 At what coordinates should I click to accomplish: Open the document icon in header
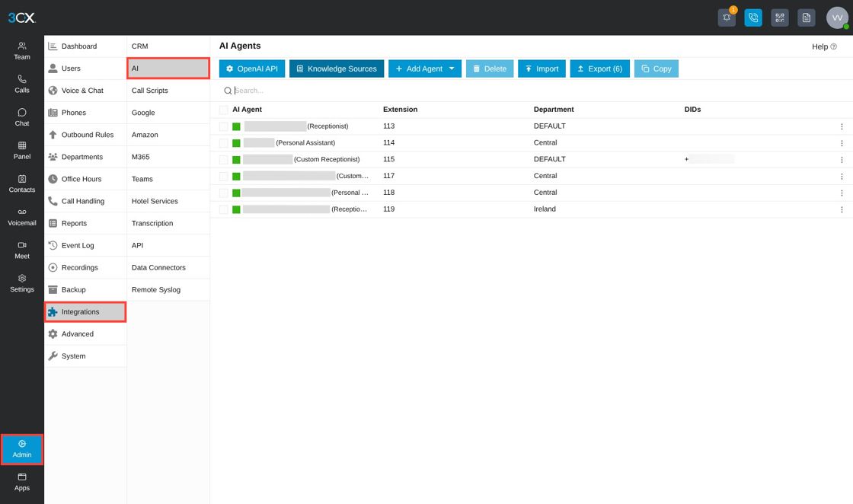[807, 18]
